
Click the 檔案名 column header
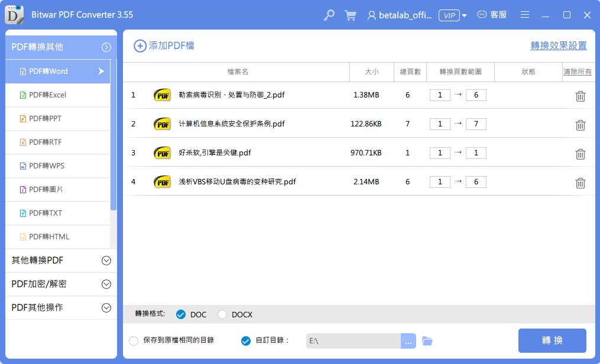238,72
